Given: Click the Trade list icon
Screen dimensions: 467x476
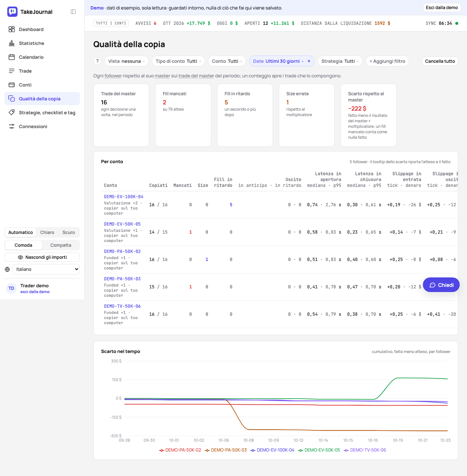Looking at the screenshot, I should point(12,71).
